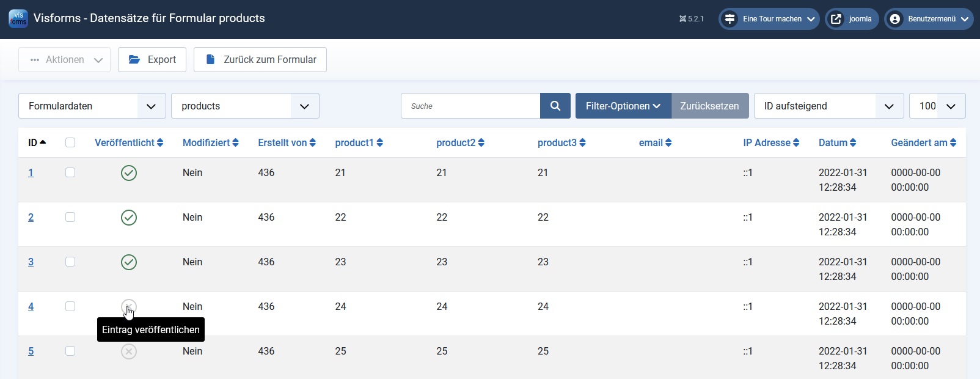Click the Visforms logo icon

pyautogui.click(x=18, y=18)
